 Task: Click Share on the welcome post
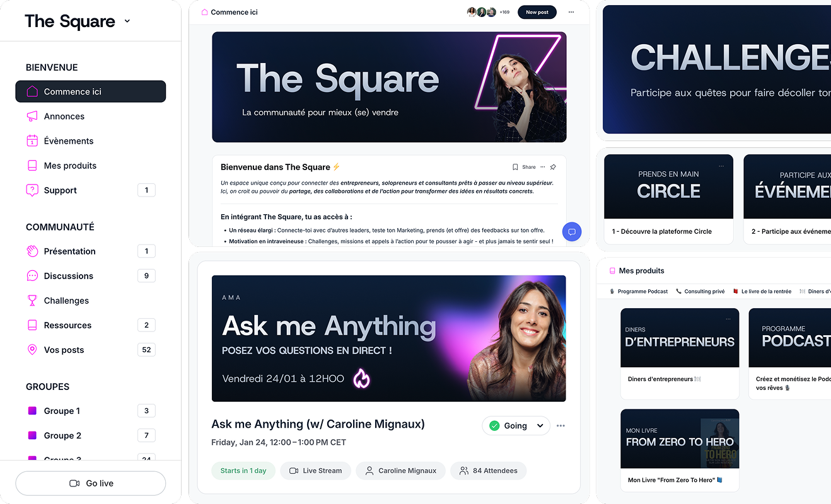[529, 167]
